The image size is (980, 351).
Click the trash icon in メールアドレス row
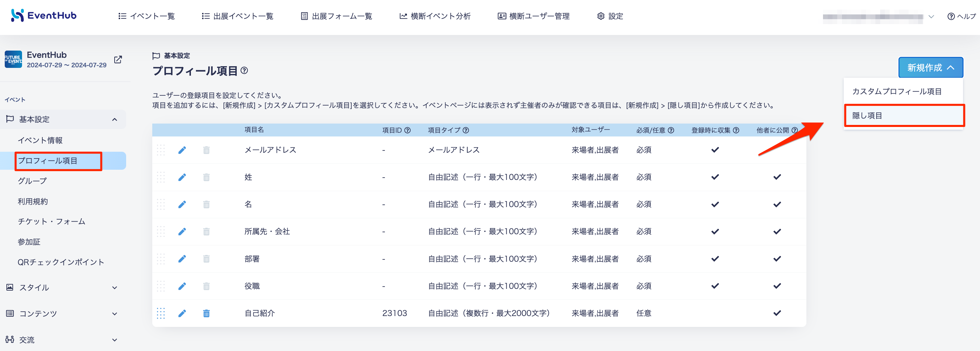pos(206,150)
